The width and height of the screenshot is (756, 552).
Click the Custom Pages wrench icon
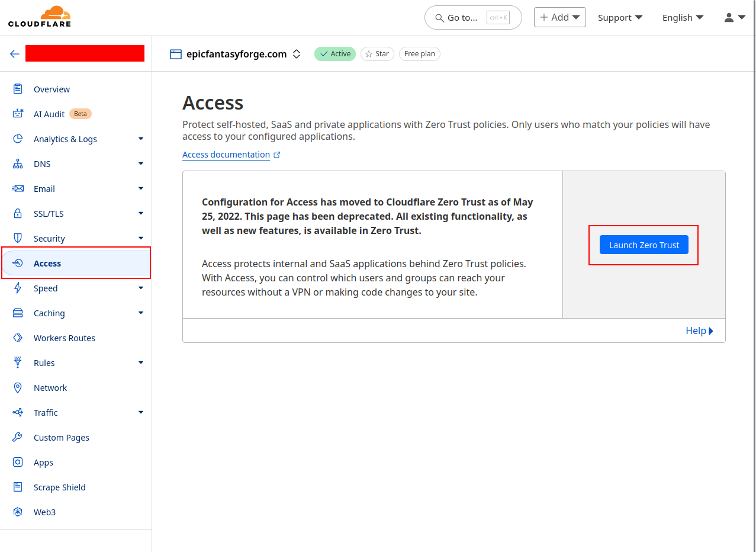pyautogui.click(x=18, y=437)
